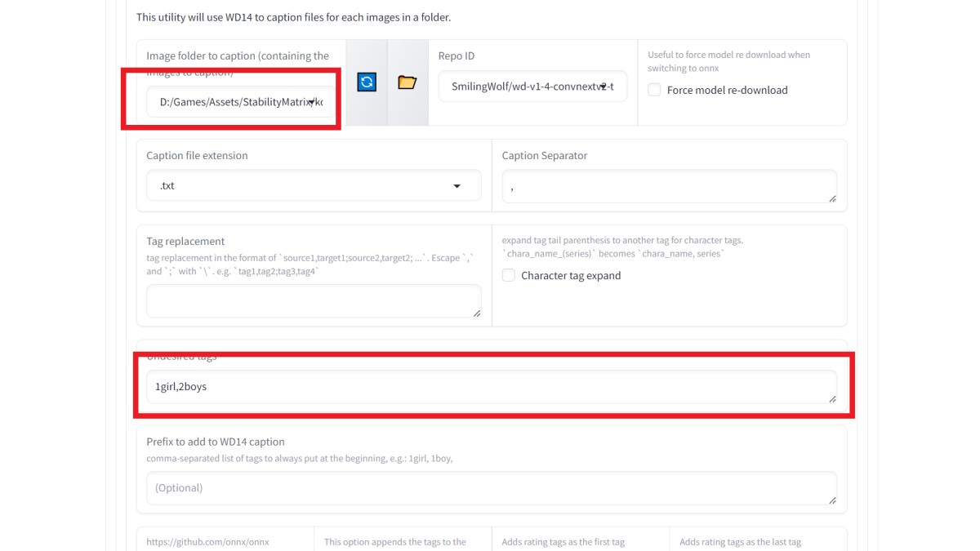Click the Character tag expand label
Image resolution: width=980 pixels, height=551 pixels.
tap(571, 276)
